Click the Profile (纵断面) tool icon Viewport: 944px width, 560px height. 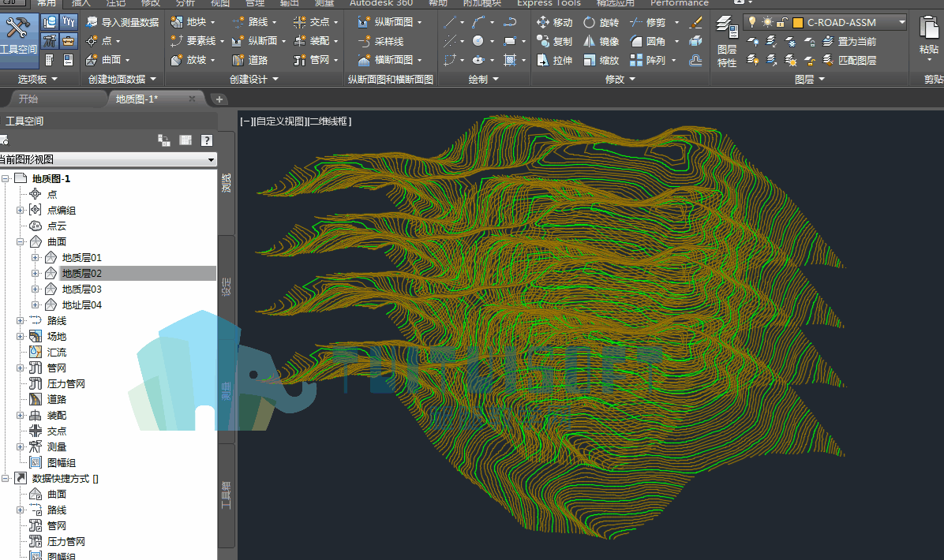pos(238,41)
